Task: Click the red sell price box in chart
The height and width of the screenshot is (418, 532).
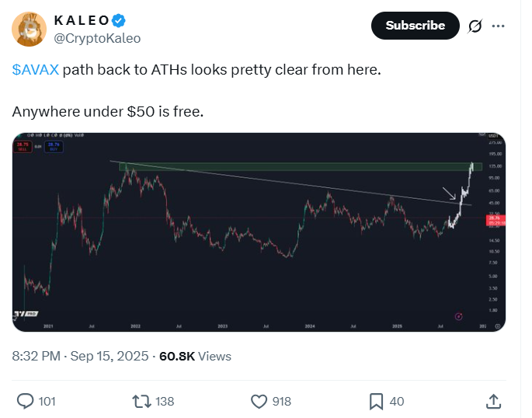Action: (23, 146)
